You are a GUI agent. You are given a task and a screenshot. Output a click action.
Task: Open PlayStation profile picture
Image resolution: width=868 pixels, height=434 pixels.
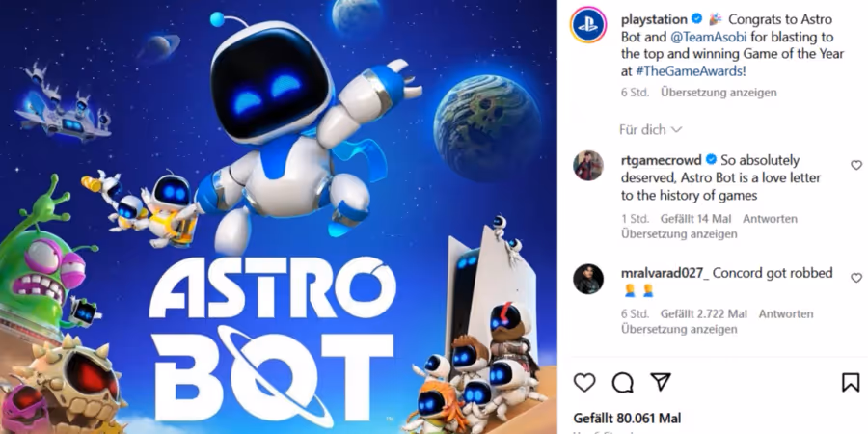[x=588, y=25]
